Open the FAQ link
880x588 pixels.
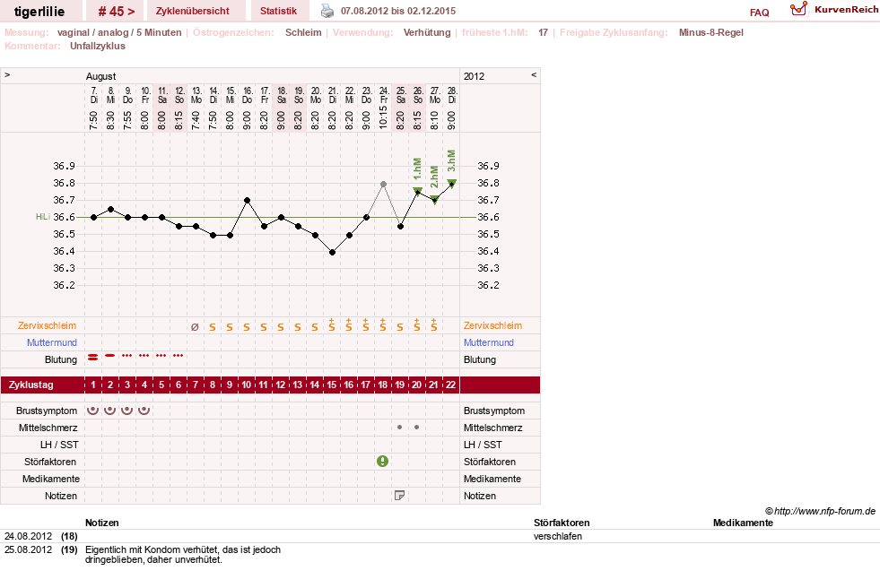(759, 13)
